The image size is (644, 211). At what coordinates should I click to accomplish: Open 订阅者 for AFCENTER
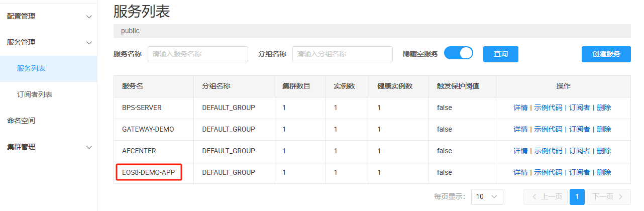pyautogui.click(x=579, y=151)
